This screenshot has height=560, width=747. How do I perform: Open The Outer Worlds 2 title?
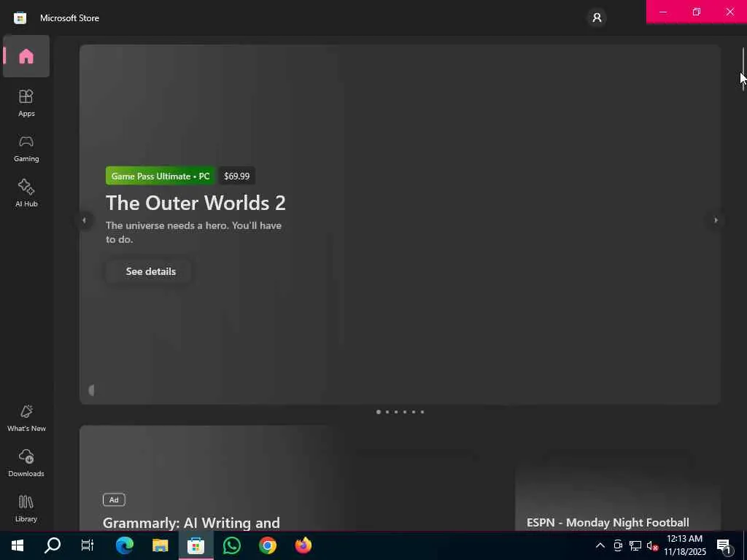pyautogui.click(x=196, y=203)
